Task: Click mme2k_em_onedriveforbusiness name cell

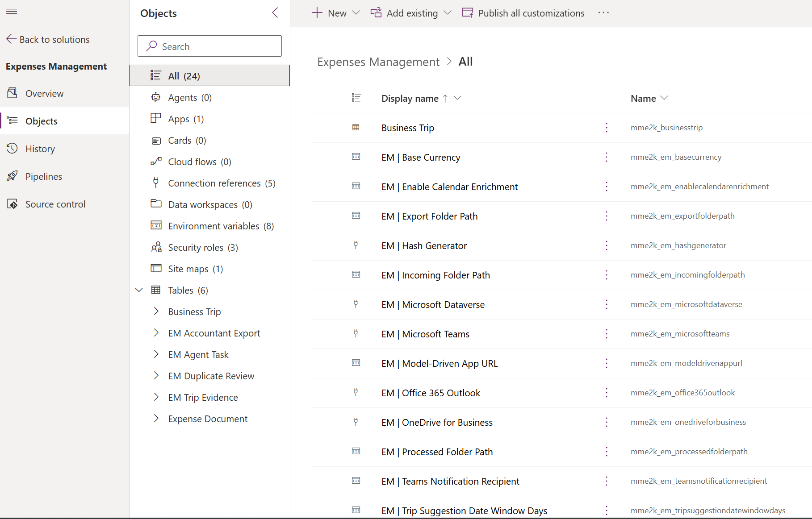Action: point(688,422)
